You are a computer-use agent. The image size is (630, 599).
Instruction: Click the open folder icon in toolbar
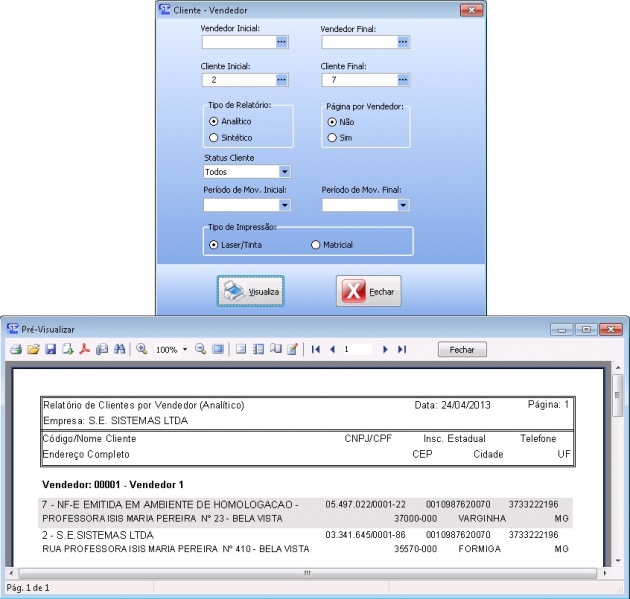click(x=33, y=349)
